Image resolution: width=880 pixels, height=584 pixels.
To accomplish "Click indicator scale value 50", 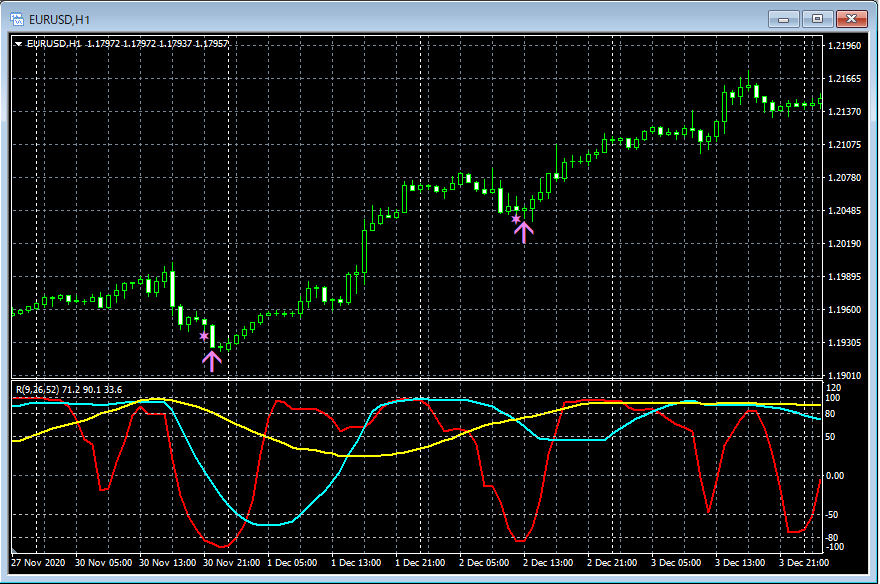I will 832,436.
